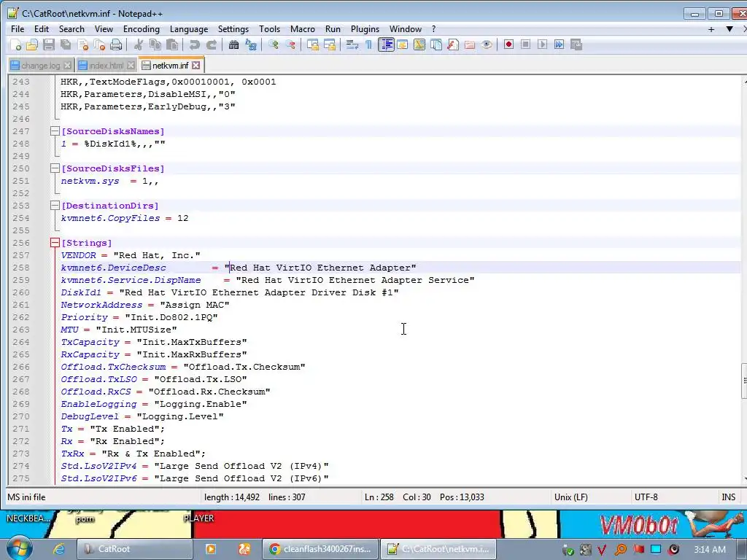Click the Save All toolbar icon
747x560 pixels.
pyautogui.click(x=65, y=44)
